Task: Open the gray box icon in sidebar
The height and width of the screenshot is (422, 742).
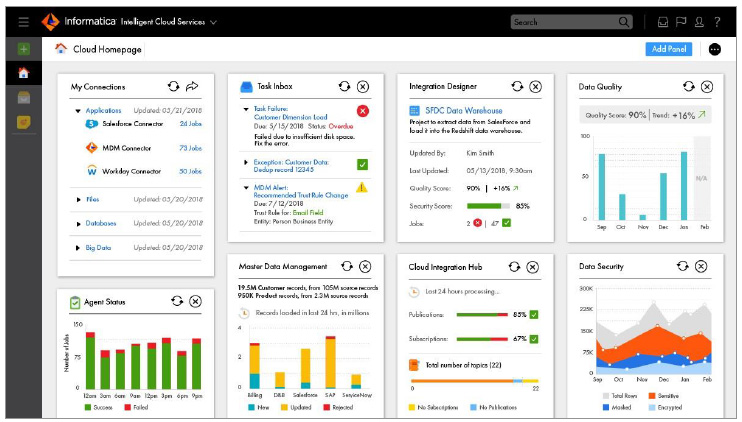Action: (24, 97)
